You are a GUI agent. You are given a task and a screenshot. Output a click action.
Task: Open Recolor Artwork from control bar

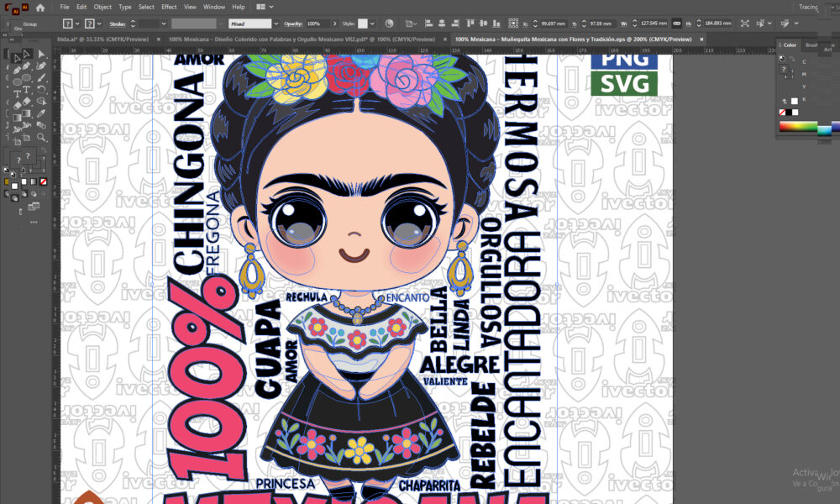[x=390, y=24]
